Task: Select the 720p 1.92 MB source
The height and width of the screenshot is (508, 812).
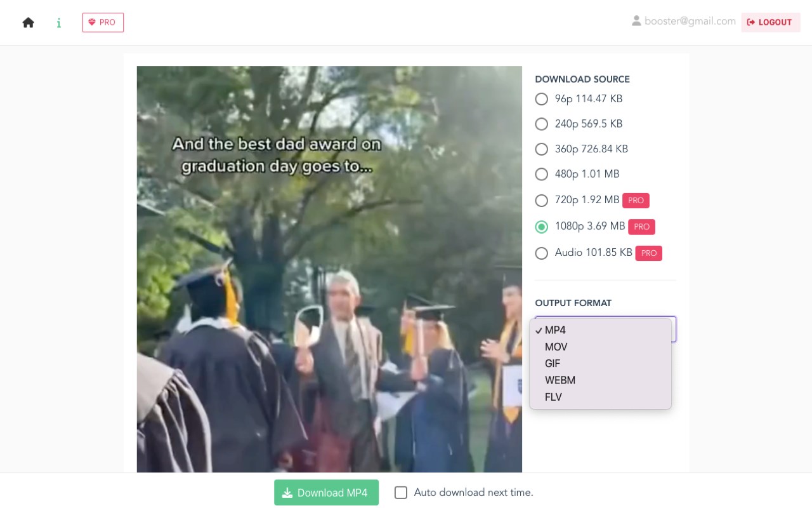Action: pyautogui.click(x=541, y=201)
